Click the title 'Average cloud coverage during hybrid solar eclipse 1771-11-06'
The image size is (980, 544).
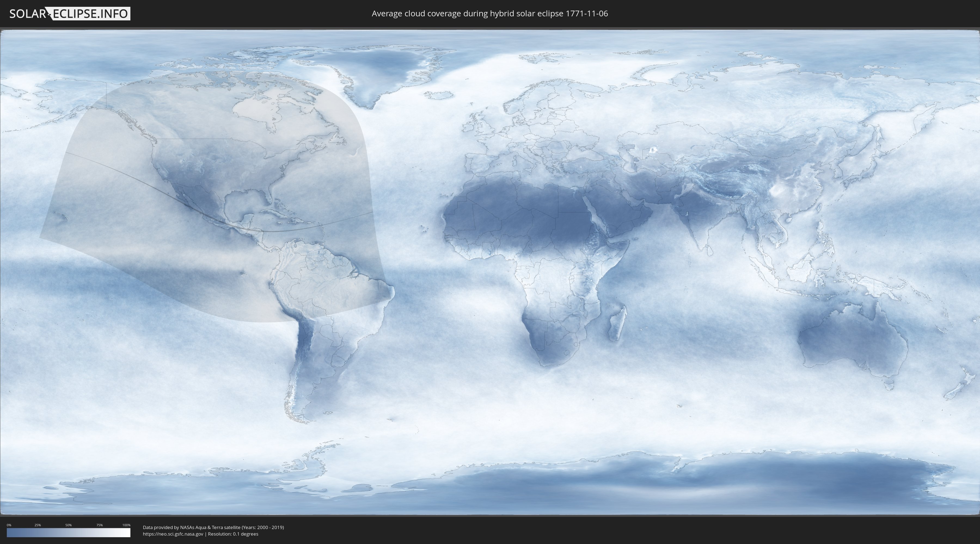coord(490,14)
